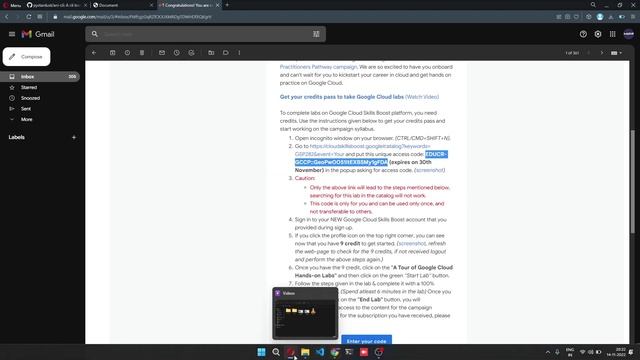640x360 pixels.
Task: Click the page vertical scrollbar
Action: (633, 182)
